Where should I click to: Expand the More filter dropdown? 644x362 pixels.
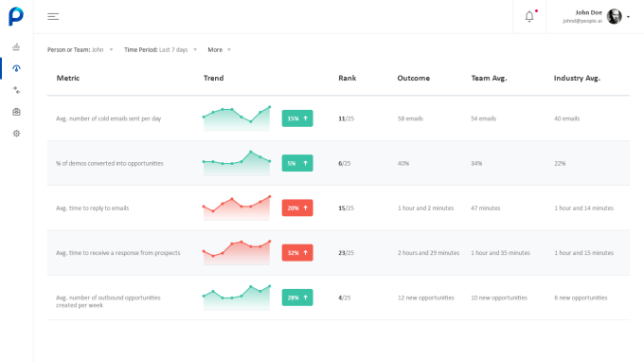tap(220, 49)
